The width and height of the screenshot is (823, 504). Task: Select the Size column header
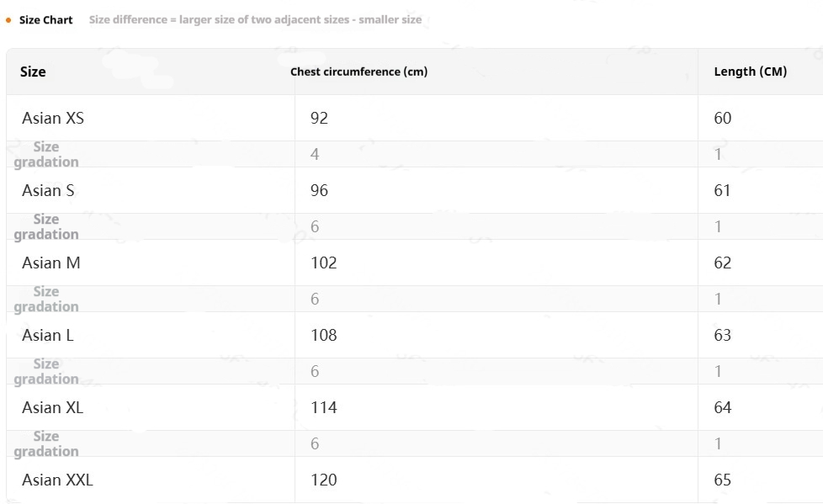click(x=33, y=72)
